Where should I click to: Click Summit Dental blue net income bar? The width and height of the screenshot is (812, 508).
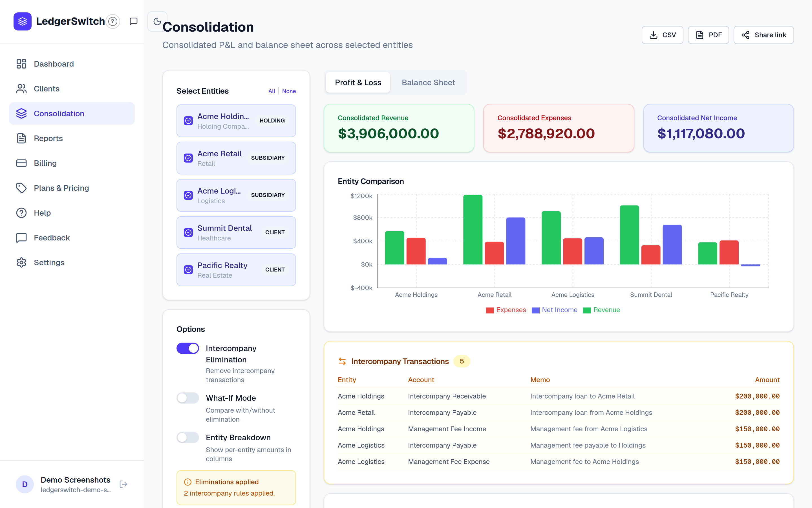(x=672, y=245)
